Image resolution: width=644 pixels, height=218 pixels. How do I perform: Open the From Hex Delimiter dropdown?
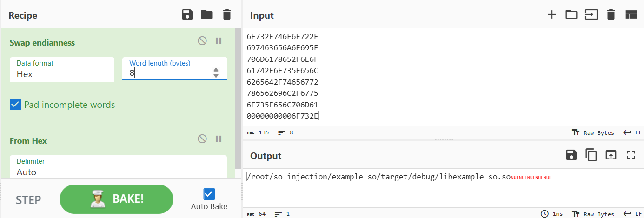[x=118, y=167]
